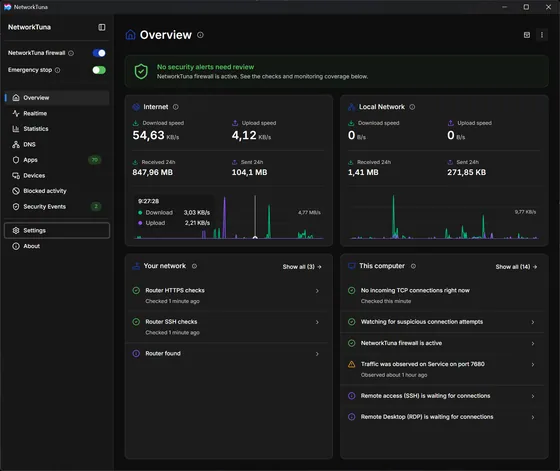Click the About info icon
Image resolution: width=560 pixels, height=471 pixels.
[16, 246]
